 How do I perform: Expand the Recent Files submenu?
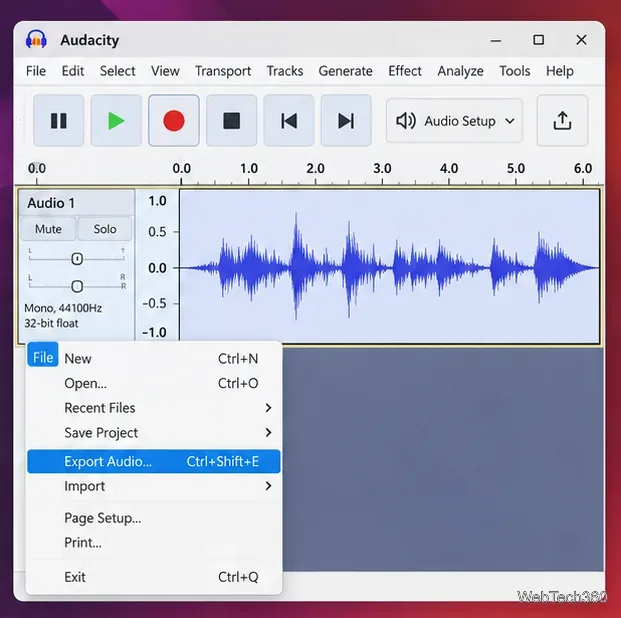[154, 408]
